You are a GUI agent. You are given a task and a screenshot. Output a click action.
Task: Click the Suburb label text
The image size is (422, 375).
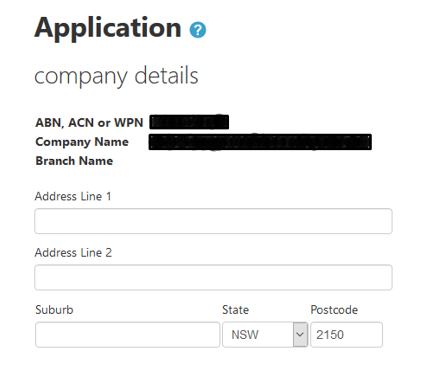click(x=54, y=310)
